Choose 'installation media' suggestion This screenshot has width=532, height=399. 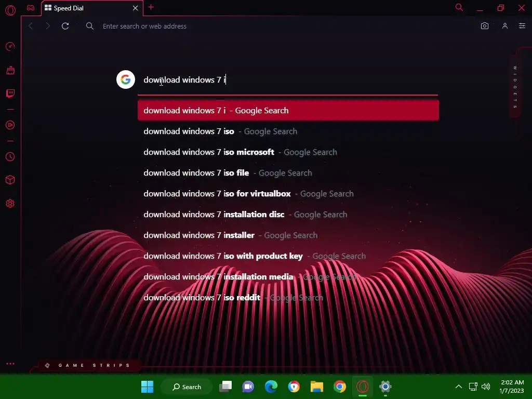point(288,276)
